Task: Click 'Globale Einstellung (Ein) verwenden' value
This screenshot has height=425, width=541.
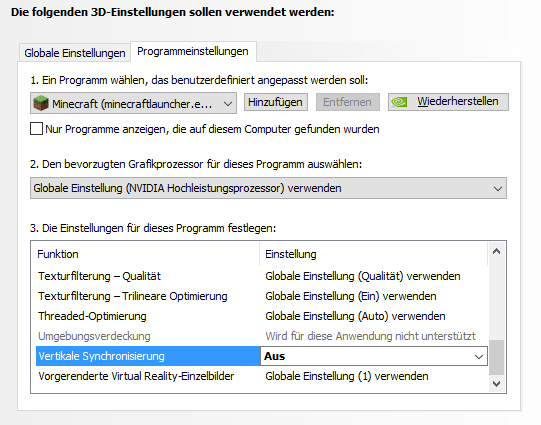Action: click(351, 296)
